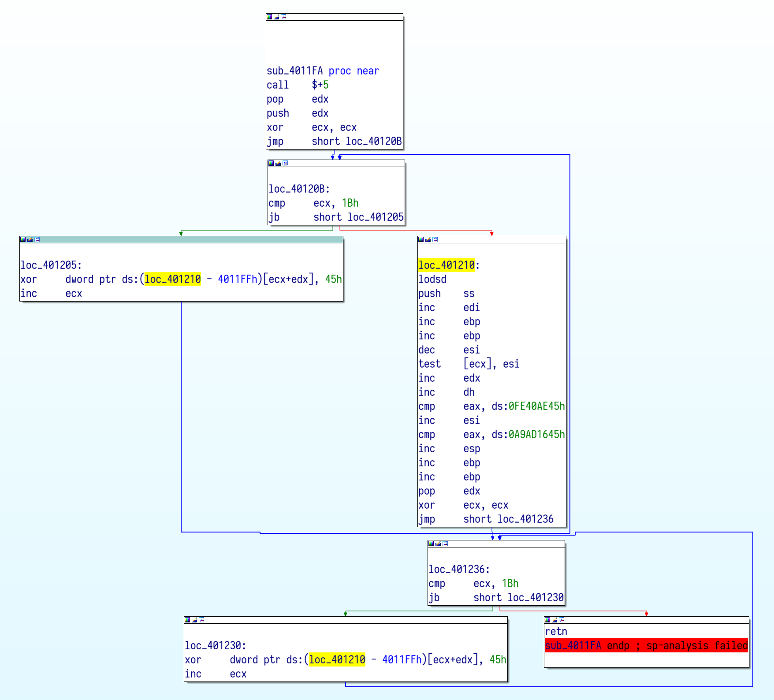Select the red 'sub_4011FA endp' line

tap(646, 645)
